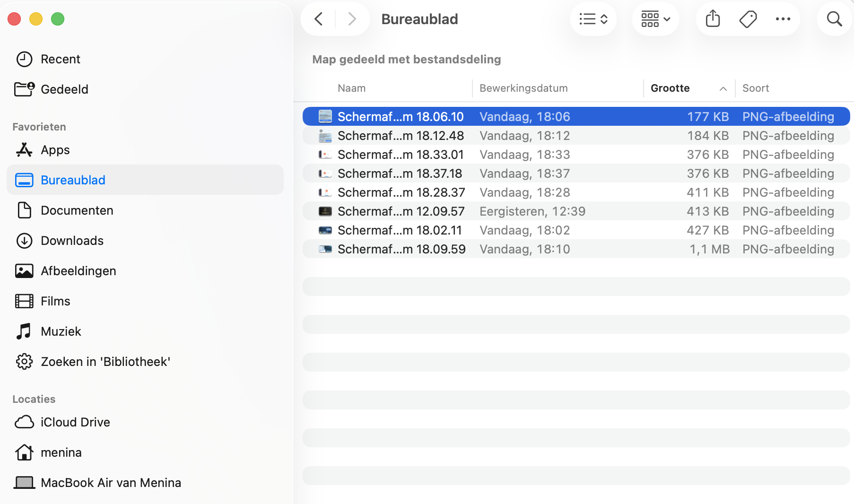854x504 pixels.
Task: Open the more actions (ellipsis) menu
Action: click(x=783, y=19)
